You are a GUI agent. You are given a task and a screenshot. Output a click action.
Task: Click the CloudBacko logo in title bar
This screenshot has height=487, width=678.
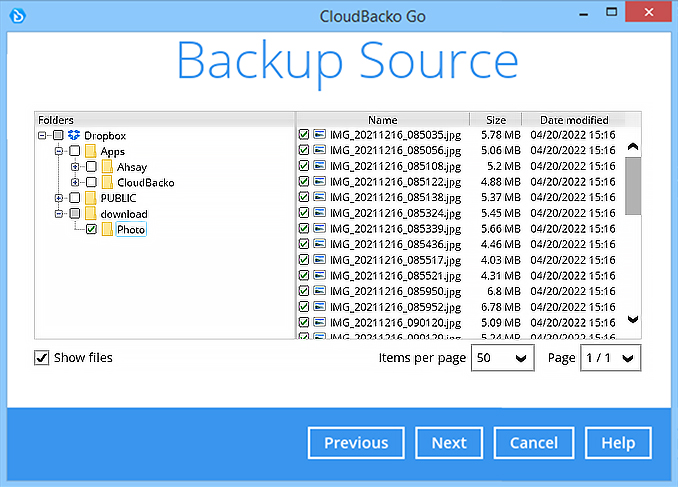18,16
